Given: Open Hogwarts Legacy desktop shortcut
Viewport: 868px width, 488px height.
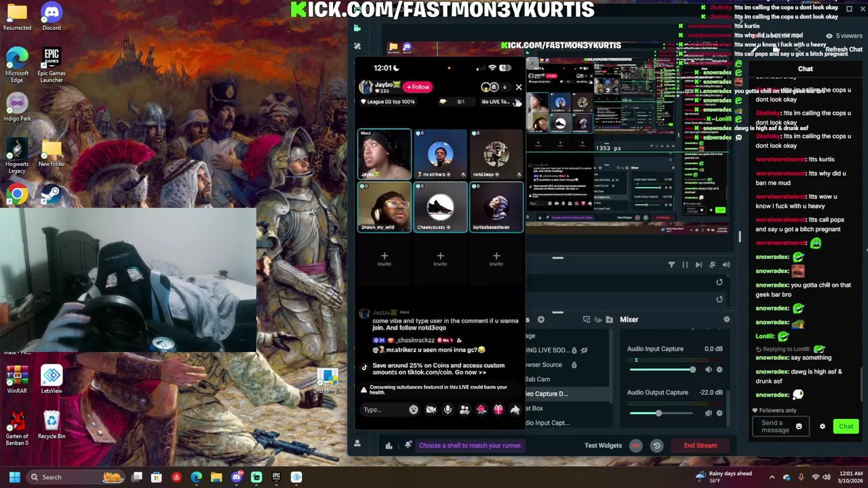Looking at the screenshot, I should pos(17,157).
